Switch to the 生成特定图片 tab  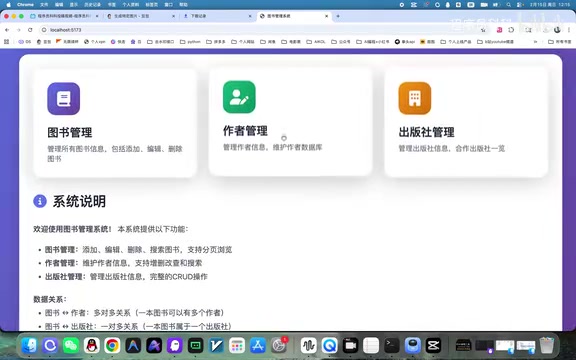[140, 16]
